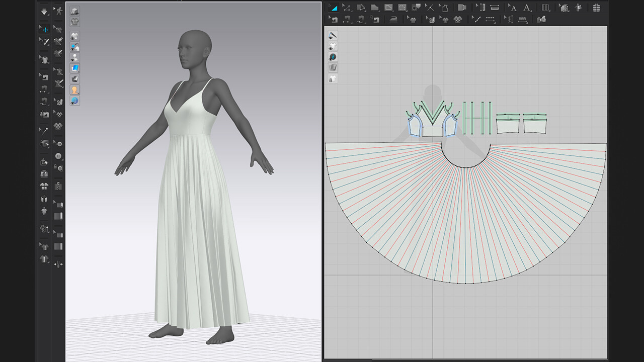Activate the crossed-lines Trace tool
This screenshot has width=644, height=362.
point(430,8)
